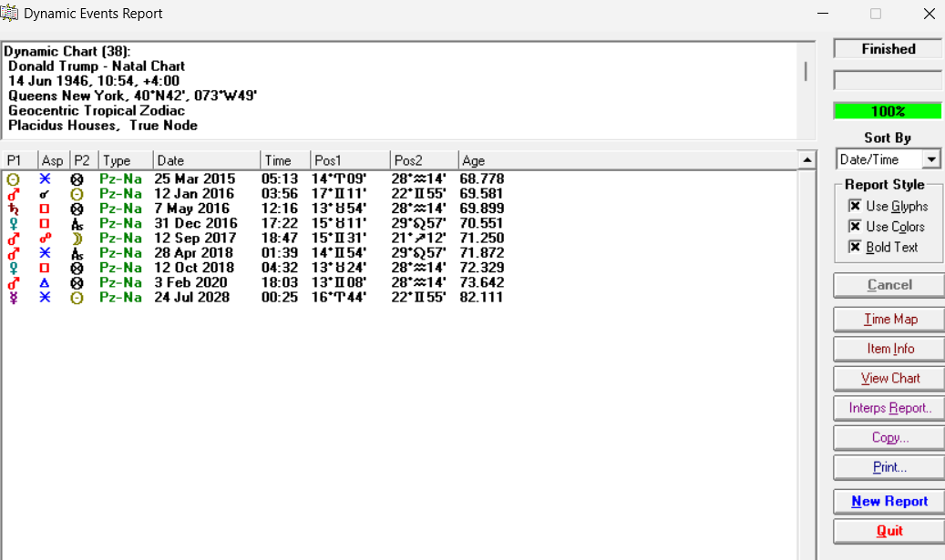945x560 pixels.
Task: Click the Date column header
Action: click(x=206, y=161)
